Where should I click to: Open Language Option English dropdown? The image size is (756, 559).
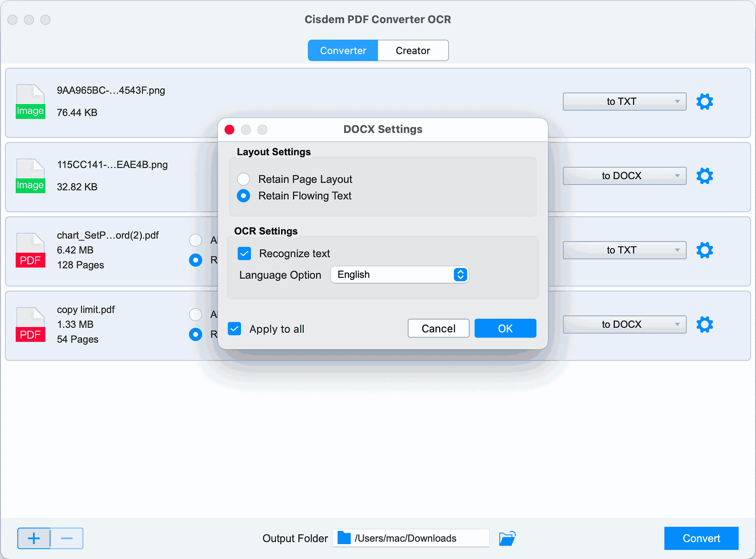[399, 275]
